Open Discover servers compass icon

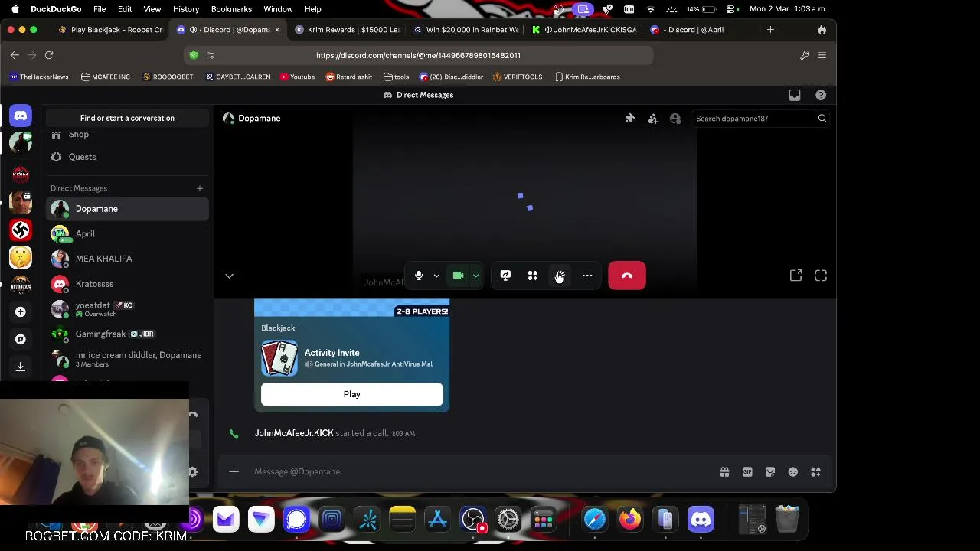pyautogui.click(x=21, y=339)
